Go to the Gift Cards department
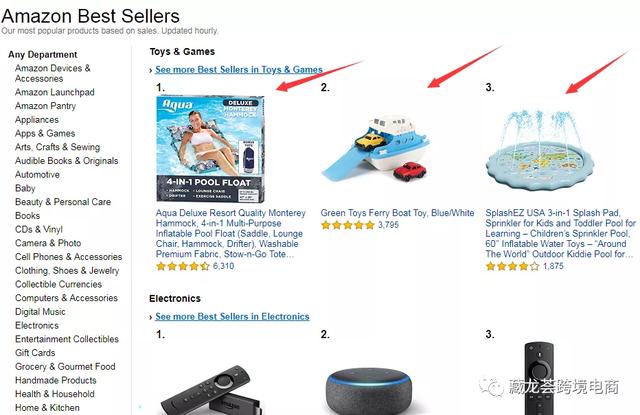This screenshot has height=415, width=640. click(x=35, y=353)
